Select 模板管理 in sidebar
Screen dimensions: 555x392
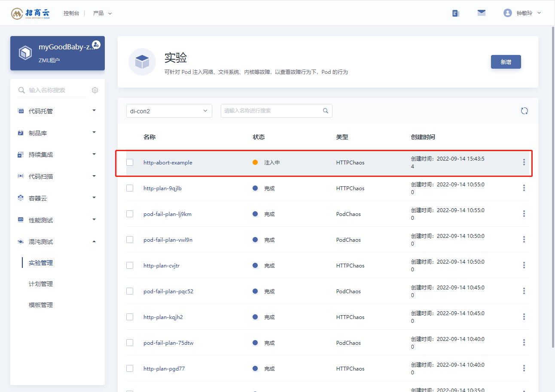coord(41,305)
